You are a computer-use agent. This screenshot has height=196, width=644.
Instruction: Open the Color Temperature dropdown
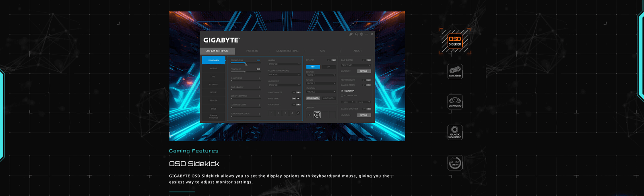(285, 74)
